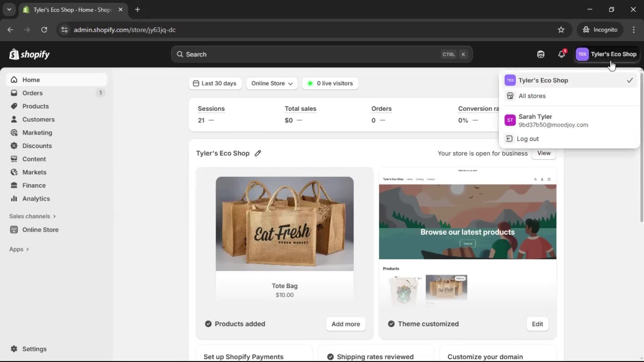Click the Finance bank icon
644x362 pixels.
click(x=14, y=185)
